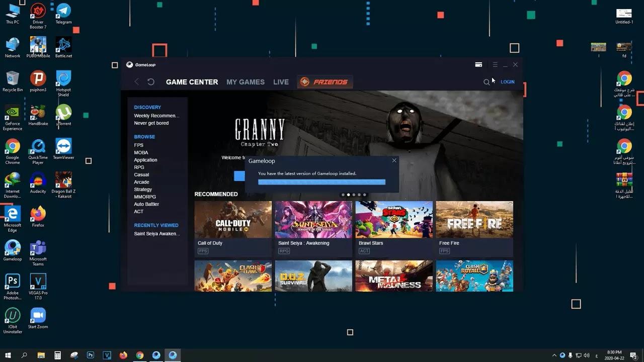Switch to the LIVE tab
Viewport: 644px width, 362px height.
pyautogui.click(x=281, y=82)
